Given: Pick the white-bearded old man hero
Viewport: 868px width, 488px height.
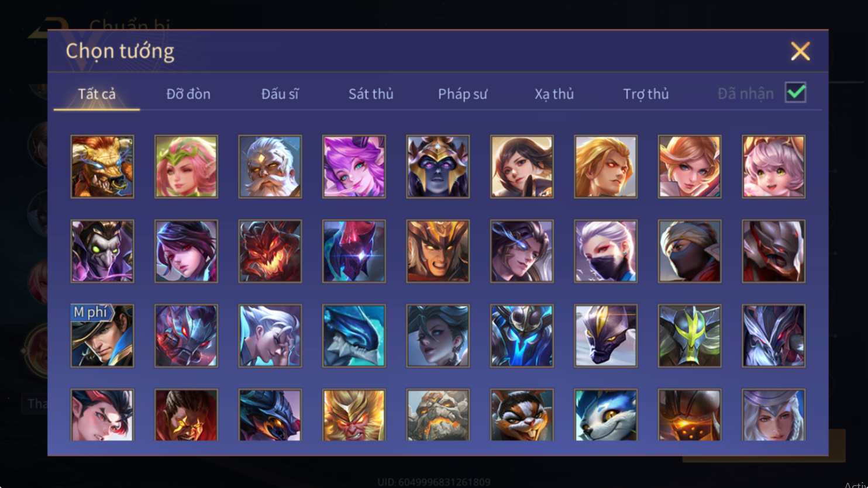Looking at the screenshot, I should (x=270, y=167).
